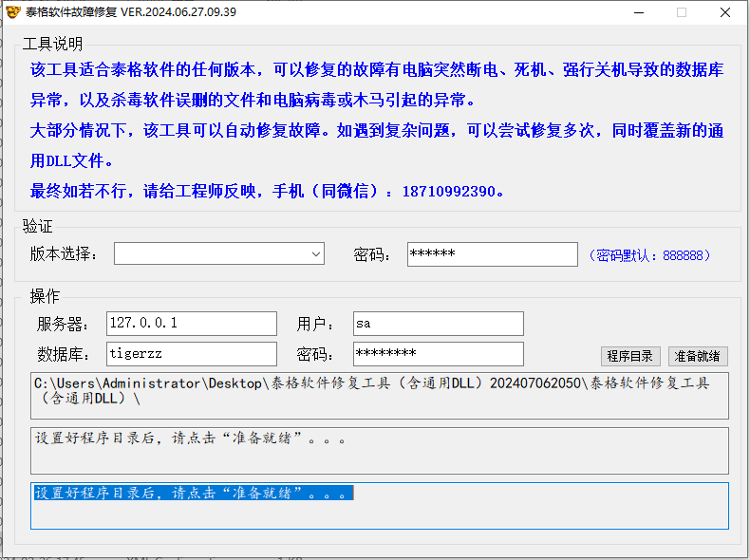
Task: Select the 用户 field containing sa
Action: [438, 324]
